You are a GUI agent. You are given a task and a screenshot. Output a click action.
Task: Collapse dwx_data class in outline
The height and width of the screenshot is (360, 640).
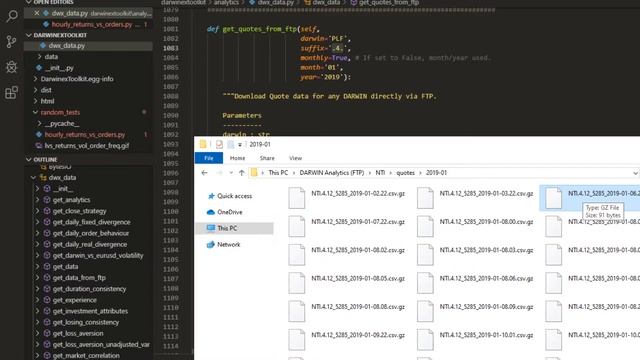pyautogui.click(x=33, y=178)
